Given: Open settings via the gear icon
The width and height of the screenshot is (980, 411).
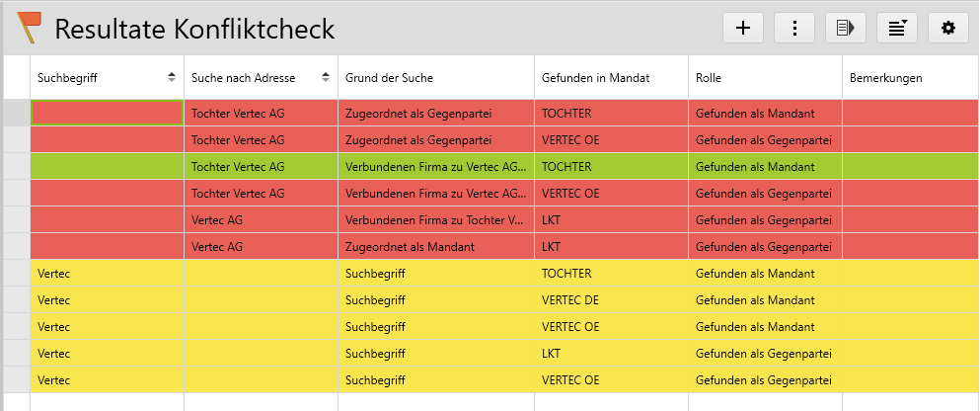Looking at the screenshot, I should point(948,28).
